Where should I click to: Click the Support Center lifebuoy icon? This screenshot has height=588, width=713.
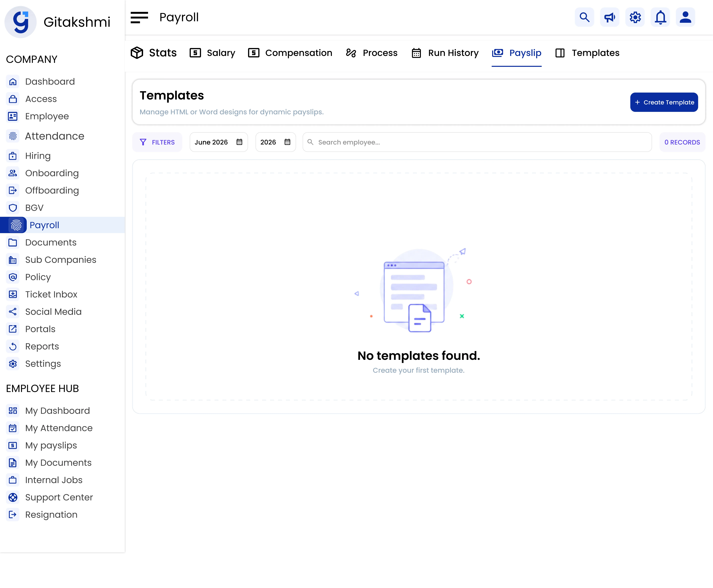[13, 497]
